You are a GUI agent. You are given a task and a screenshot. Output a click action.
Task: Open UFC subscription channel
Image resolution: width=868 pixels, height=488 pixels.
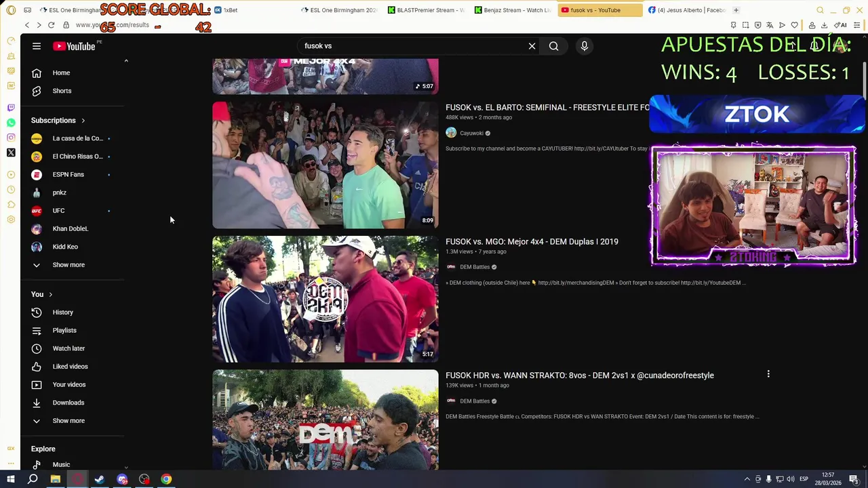click(59, 211)
